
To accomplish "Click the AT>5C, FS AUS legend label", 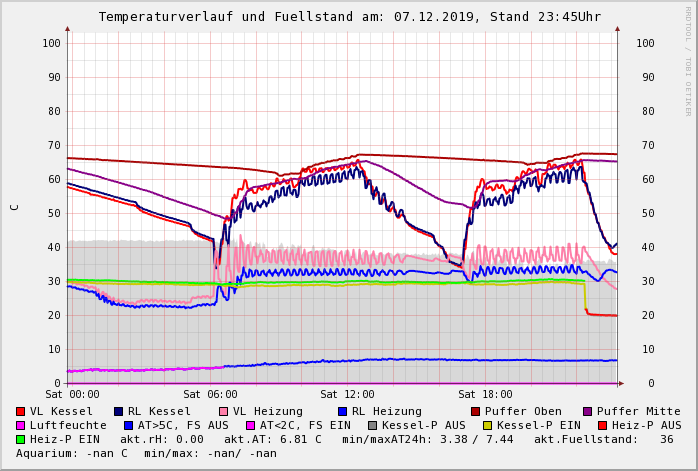I will (183, 425).
